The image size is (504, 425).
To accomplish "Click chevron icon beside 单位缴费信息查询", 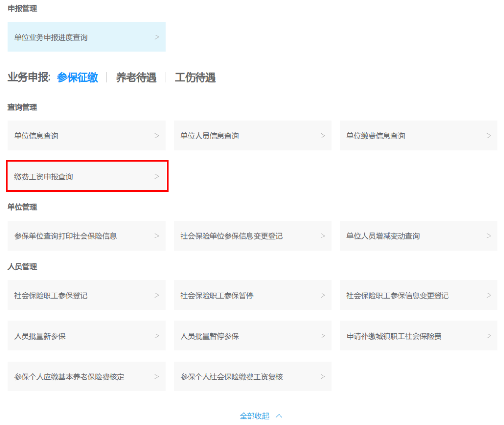I will [x=489, y=136].
